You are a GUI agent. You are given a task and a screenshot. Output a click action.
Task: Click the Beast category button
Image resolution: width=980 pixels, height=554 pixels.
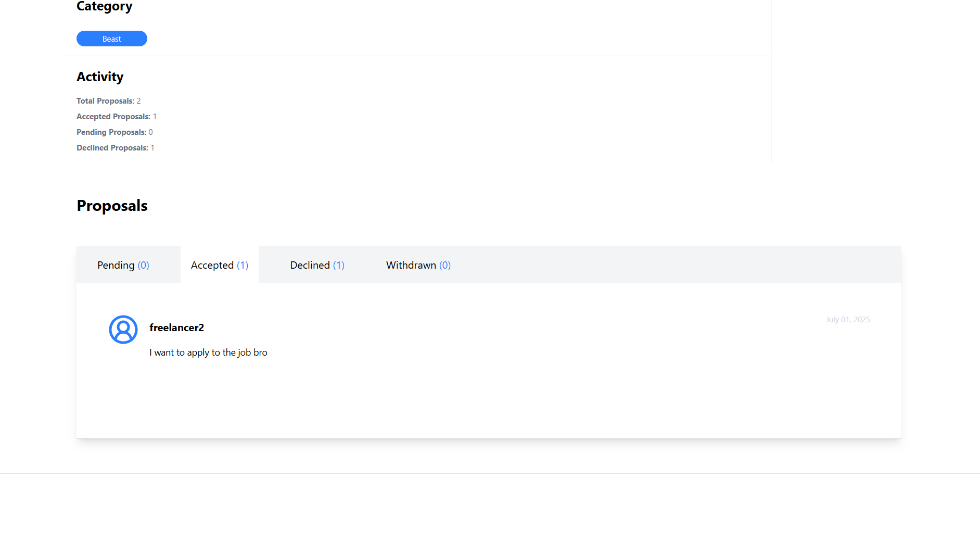(112, 39)
